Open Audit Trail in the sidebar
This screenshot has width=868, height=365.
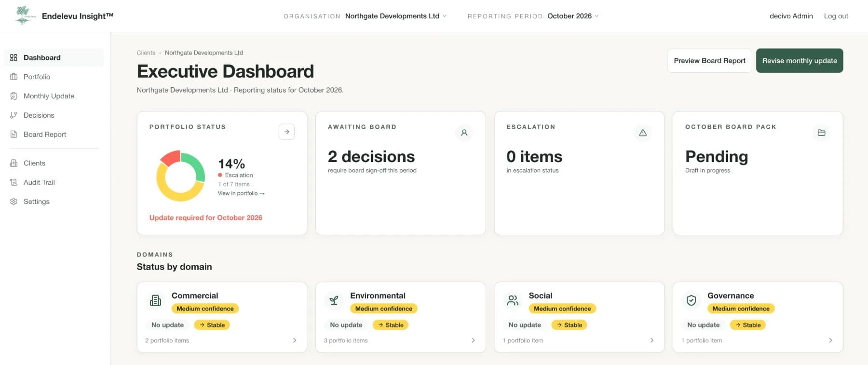pyautogui.click(x=54, y=182)
